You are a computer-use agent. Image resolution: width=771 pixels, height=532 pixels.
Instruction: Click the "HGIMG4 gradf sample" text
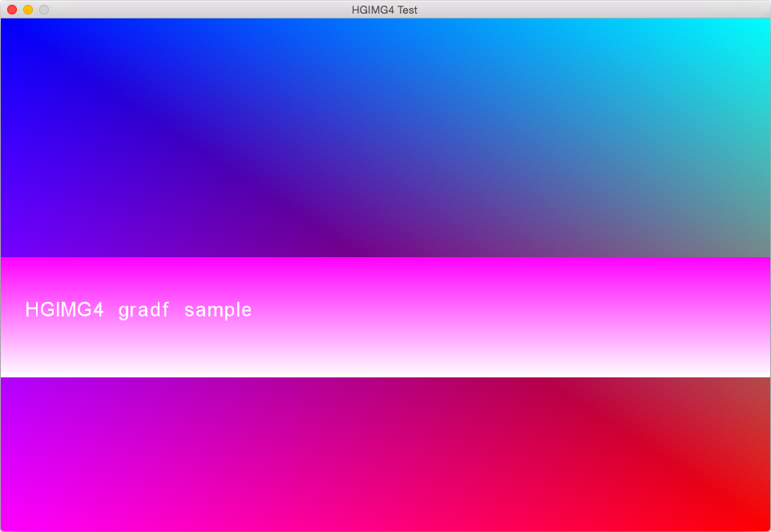pyautogui.click(x=139, y=310)
